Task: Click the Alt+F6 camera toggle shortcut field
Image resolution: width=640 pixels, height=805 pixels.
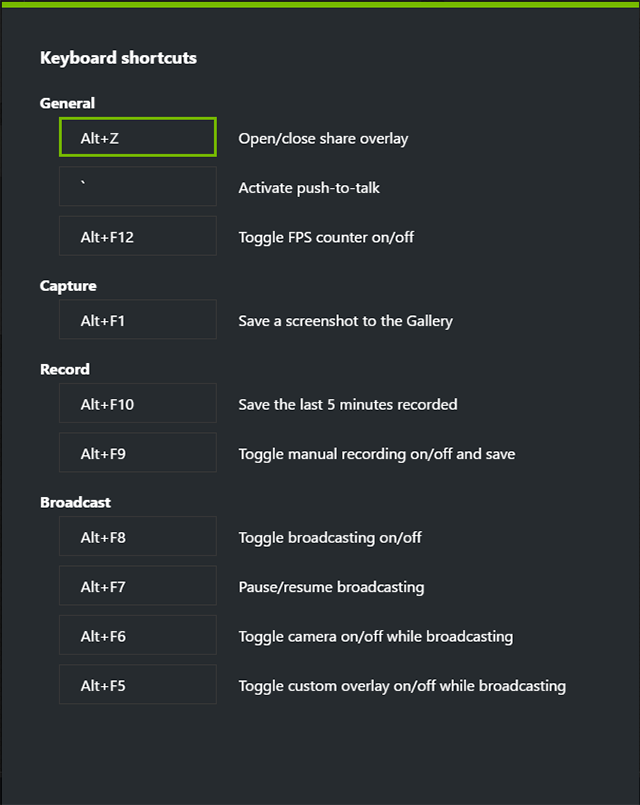Action: tap(137, 636)
